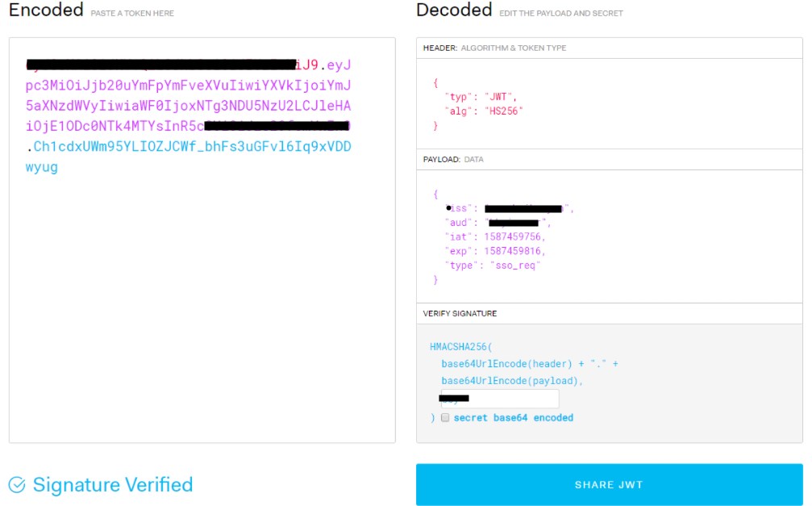This screenshot has height=506, width=812.
Task: Click the redacted "iss" value in the payload
Action: (x=528, y=209)
